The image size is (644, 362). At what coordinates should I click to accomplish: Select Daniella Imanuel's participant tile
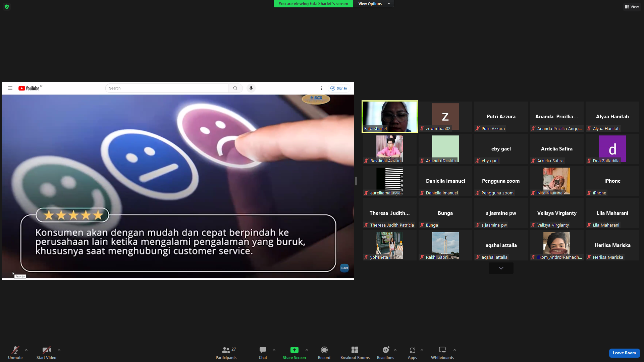pos(445,181)
